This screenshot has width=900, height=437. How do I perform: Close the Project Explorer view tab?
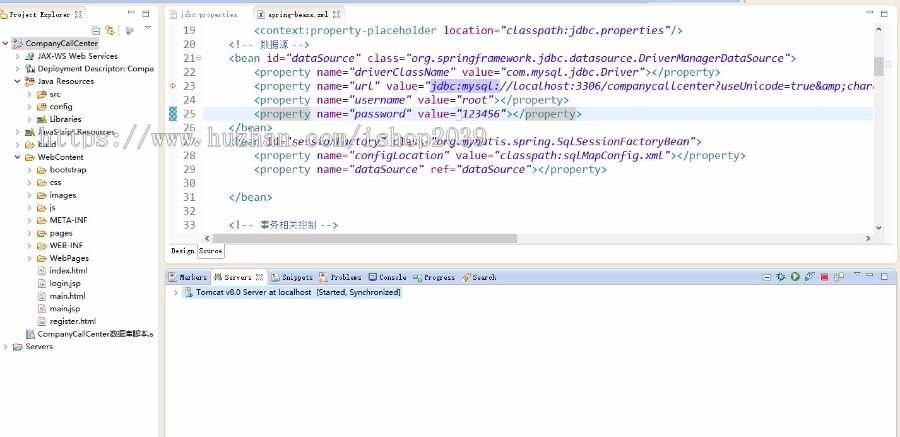click(79, 14)
